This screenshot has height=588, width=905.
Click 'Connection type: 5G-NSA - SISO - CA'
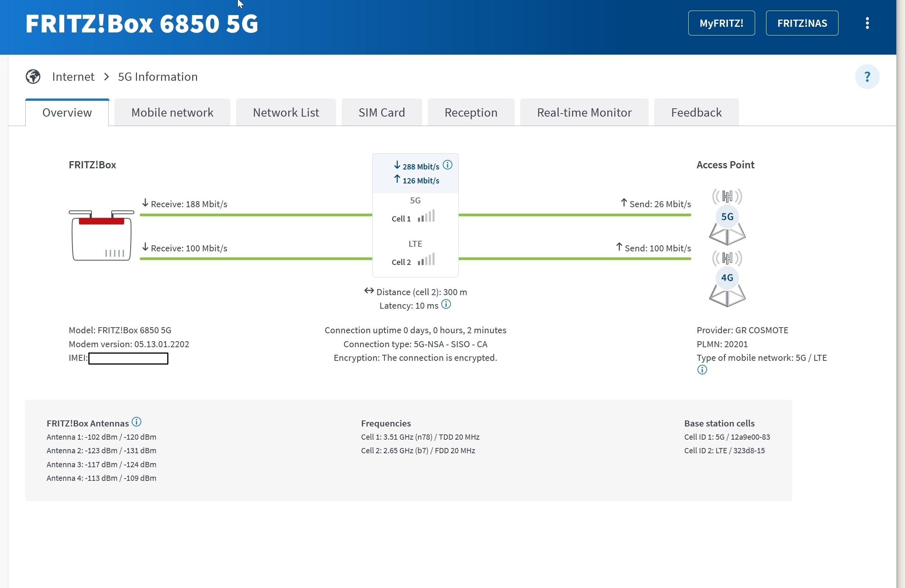415,344
